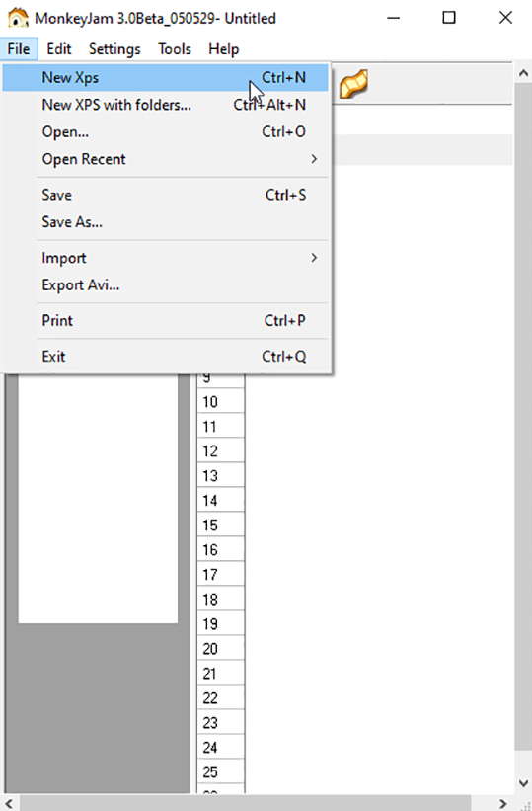The width and height of the screenshot is (532, 811).
Task: Open the Help menu
Action: tap(223, 49)
